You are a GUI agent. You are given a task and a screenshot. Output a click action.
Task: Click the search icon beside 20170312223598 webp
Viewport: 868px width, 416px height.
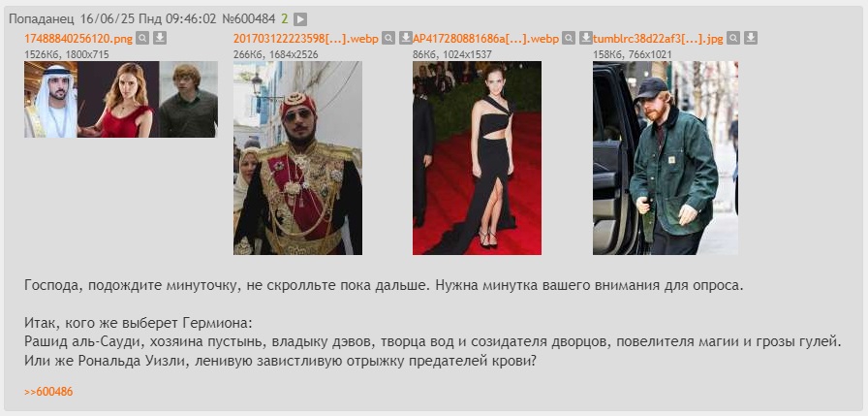click(x=389, y=38)
